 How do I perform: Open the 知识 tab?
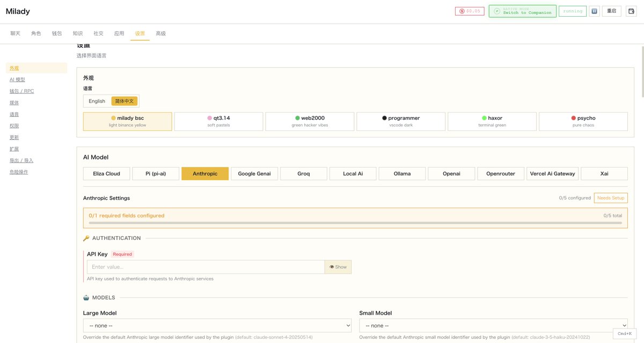[x=78, y=33]
